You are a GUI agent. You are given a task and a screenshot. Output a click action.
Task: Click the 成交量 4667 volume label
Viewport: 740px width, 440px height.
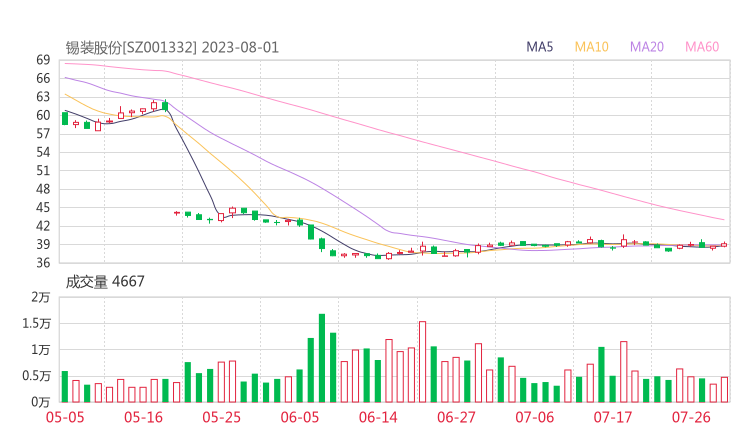105,282
